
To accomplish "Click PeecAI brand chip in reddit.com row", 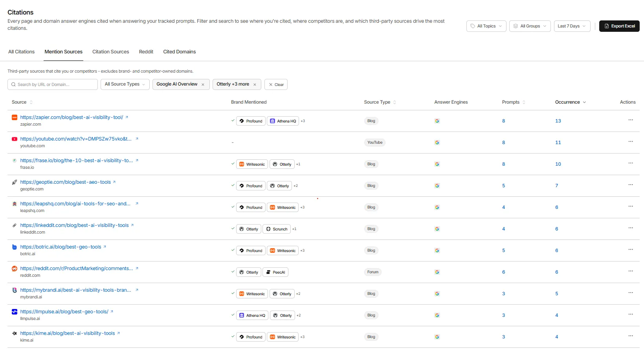I will coord(275,272).
